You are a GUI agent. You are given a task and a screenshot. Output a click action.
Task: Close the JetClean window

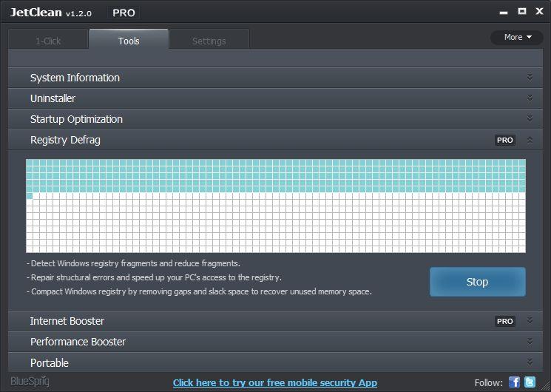[x=539, y=11]
